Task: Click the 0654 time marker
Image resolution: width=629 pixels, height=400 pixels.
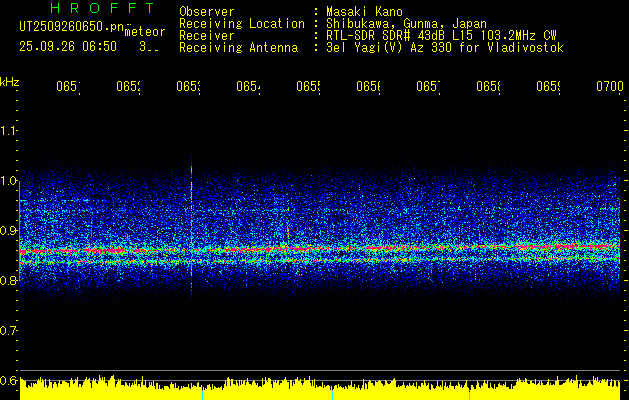Action: tap(248, 86)
